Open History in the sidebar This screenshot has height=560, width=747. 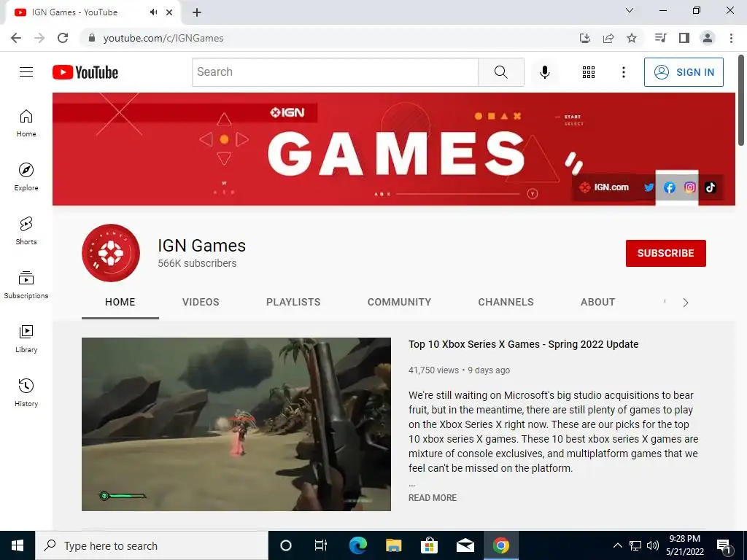point(26,392)
